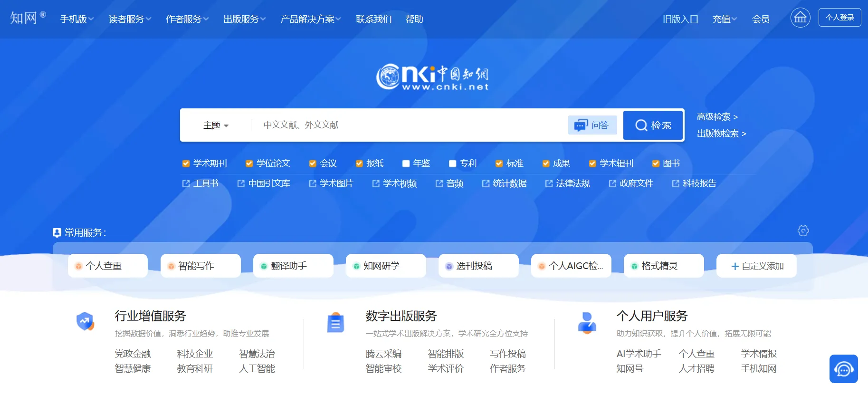Click the 个人用户服务 person icon

point(587,323)
